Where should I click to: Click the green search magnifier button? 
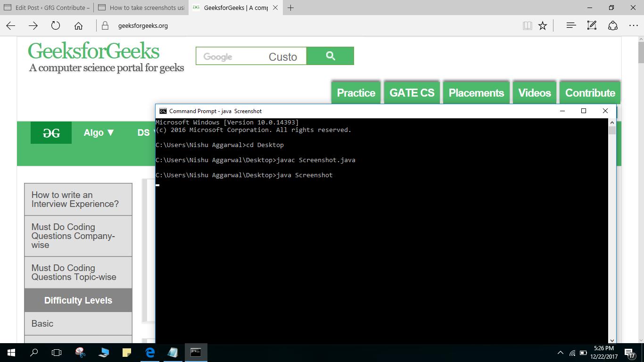pos(330,56)
